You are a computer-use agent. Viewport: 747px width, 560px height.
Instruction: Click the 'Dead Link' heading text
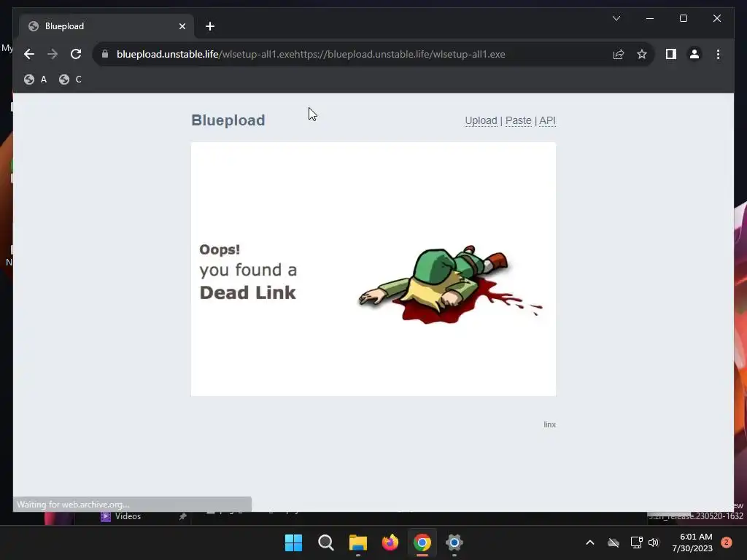tap(248, 292)
